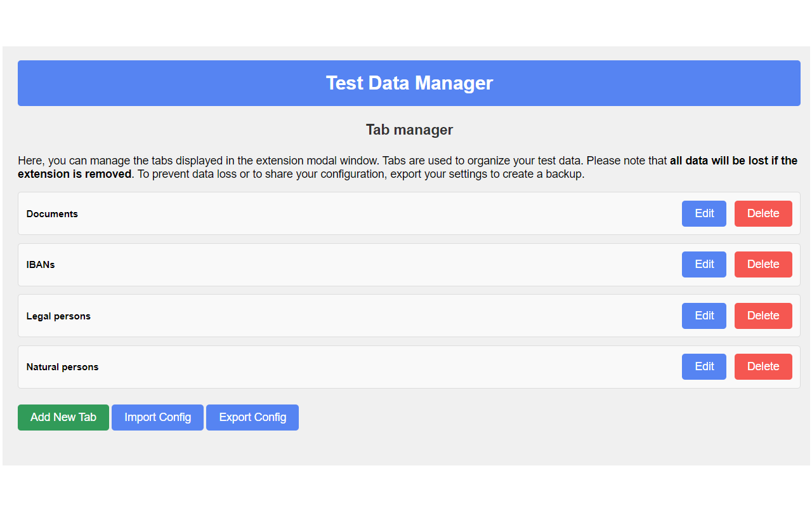Click the Tab manager heading
Screen dimensions: 812x508
coord(409,130)
